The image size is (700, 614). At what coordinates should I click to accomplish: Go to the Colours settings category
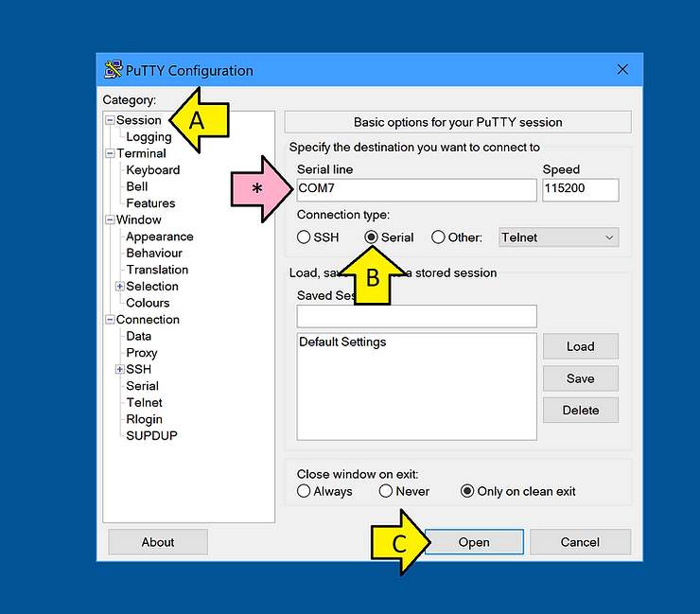148,303
